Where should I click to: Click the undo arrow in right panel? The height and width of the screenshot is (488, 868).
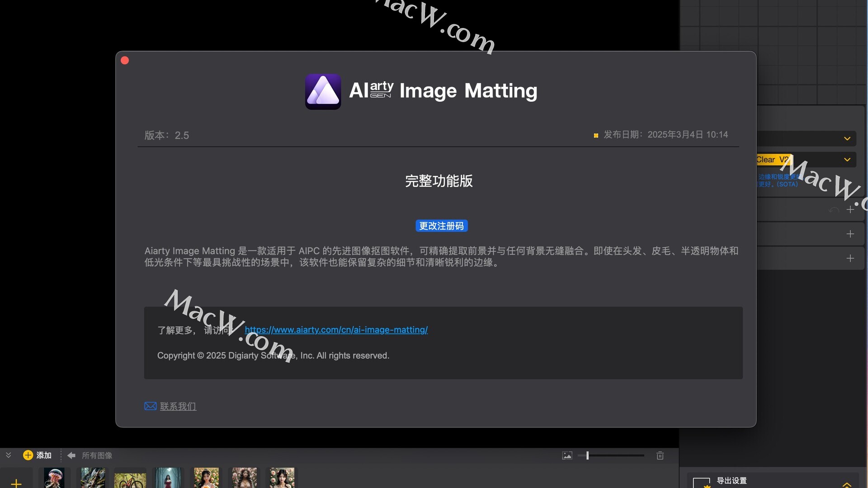coord(834,210)
